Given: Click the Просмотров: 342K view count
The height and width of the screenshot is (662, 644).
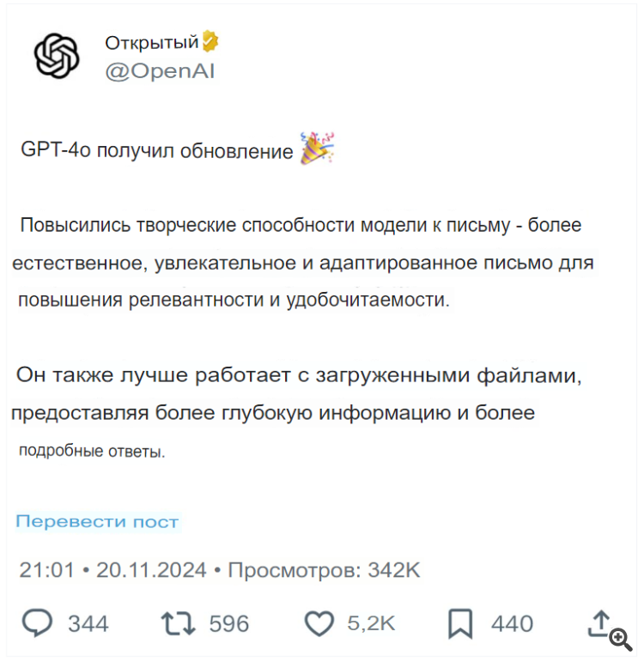Looking at the screenshot, I should point(324,569).
